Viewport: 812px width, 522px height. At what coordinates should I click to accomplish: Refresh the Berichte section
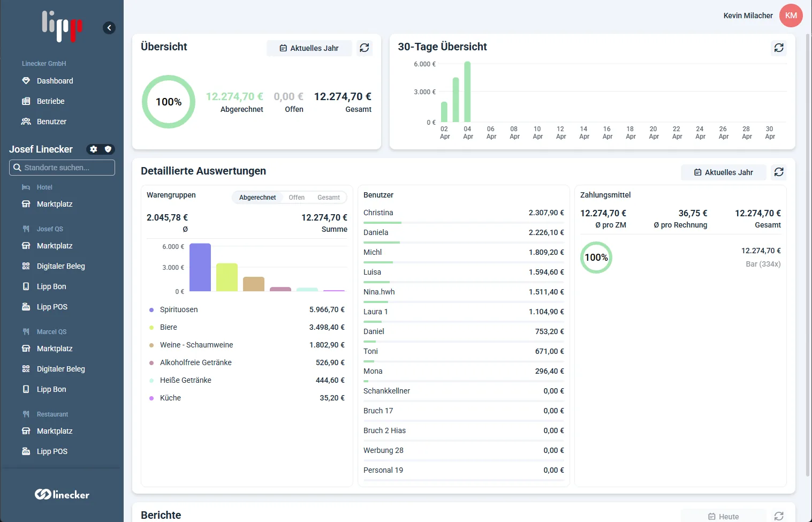779,516
